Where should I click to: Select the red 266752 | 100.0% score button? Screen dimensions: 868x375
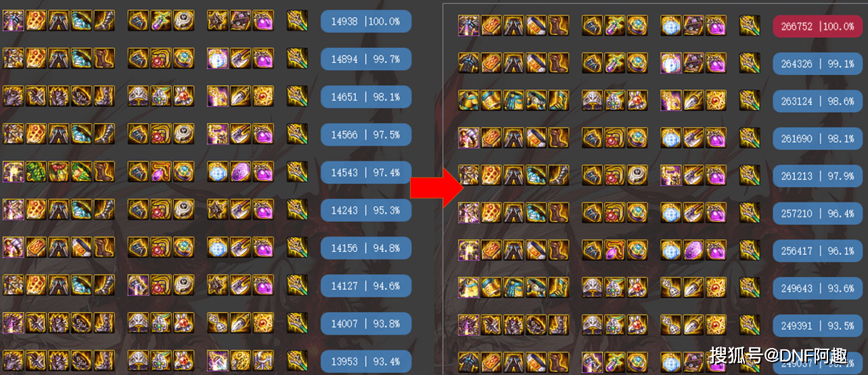pos(817,26)
